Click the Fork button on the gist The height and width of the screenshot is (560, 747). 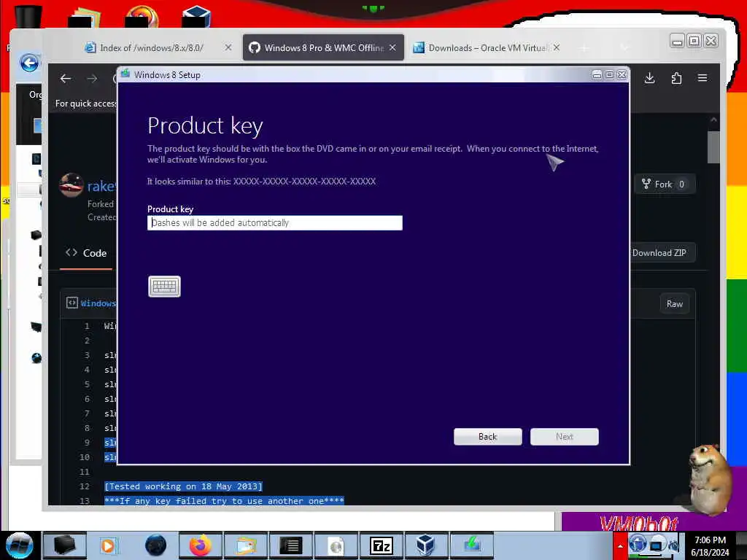[x=665, y=184]
